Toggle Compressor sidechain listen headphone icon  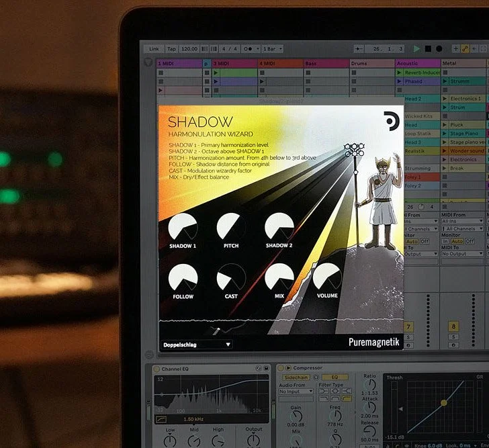tap(316, 377)
